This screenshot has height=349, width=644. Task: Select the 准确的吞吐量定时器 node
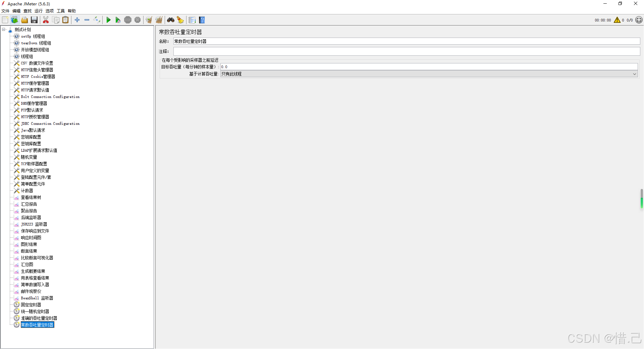pyautogui.click(x=39, y=318)
